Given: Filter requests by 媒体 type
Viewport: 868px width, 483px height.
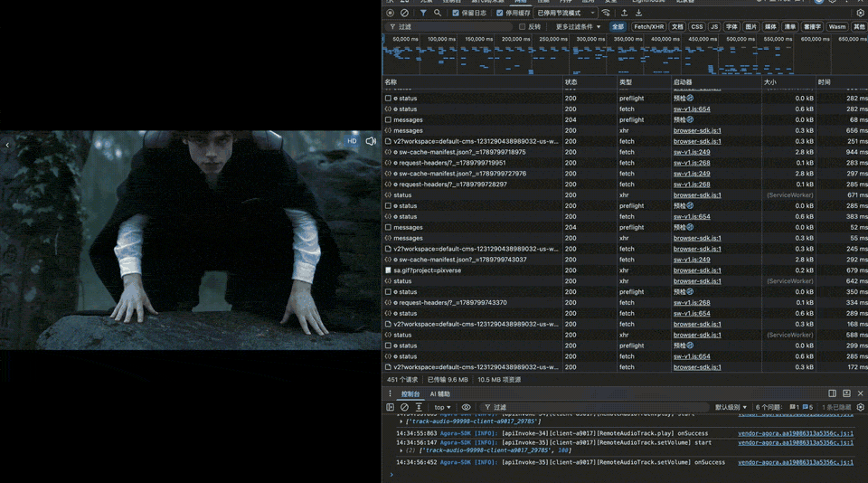Looking at the screenshot, I should (770, 26).
